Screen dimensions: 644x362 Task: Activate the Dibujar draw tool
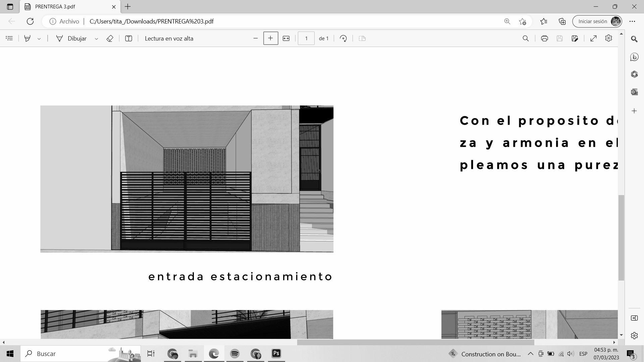tap(72, 39)
